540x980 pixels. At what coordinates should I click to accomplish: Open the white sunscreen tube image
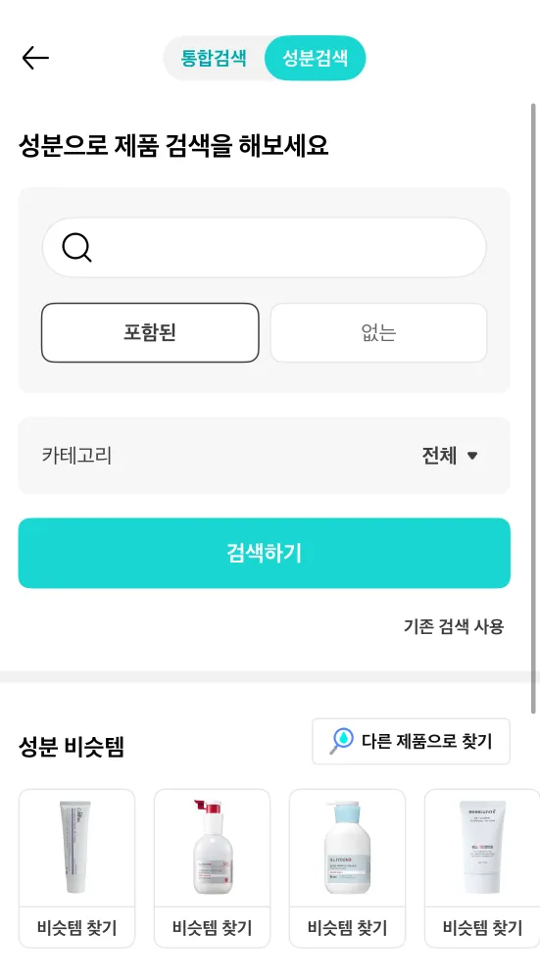[x=482, y=848]
